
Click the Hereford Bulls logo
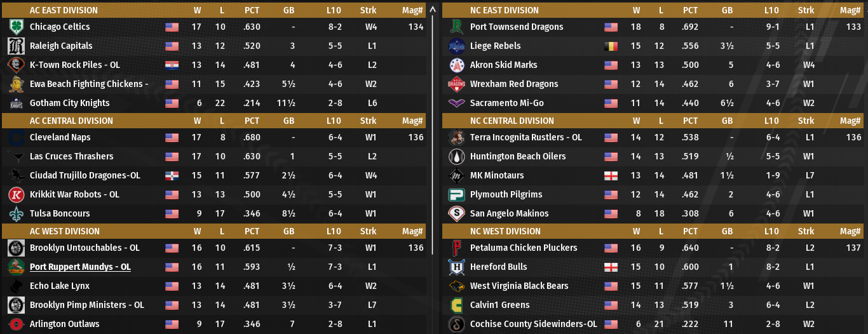(x=457, y=267)
